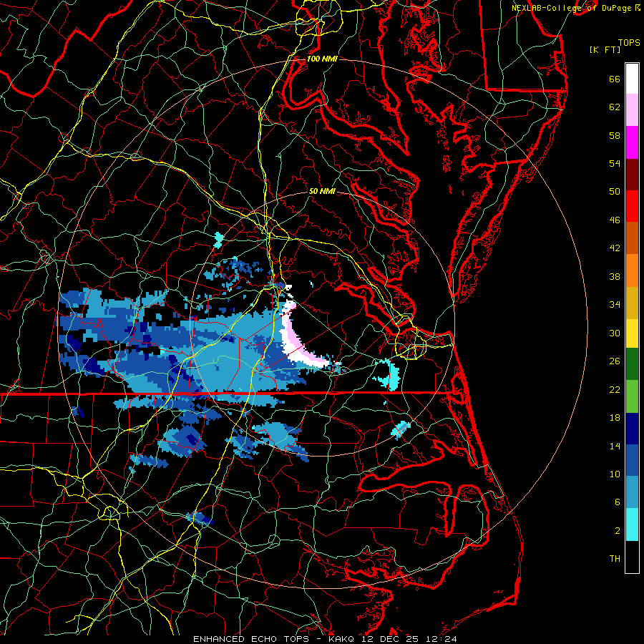Click the gold 38 kft legend swatch
644x644 pixels.
632,303
